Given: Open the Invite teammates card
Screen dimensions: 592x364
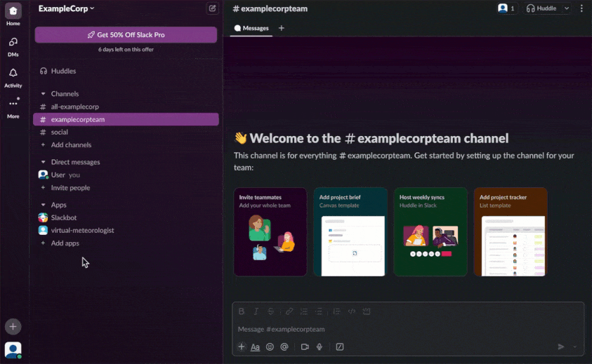Looking at the screenshot, I should tap(270, 232).
